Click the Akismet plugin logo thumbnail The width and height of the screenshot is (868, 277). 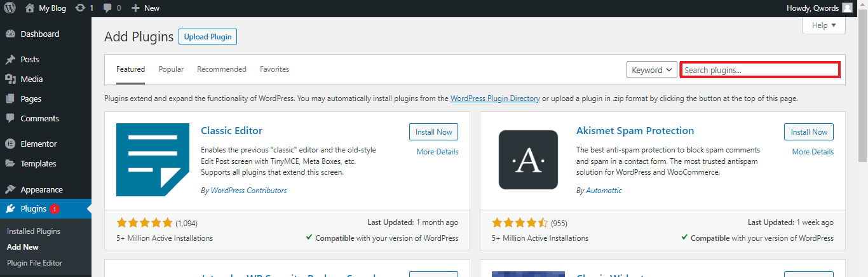[528, 159]
